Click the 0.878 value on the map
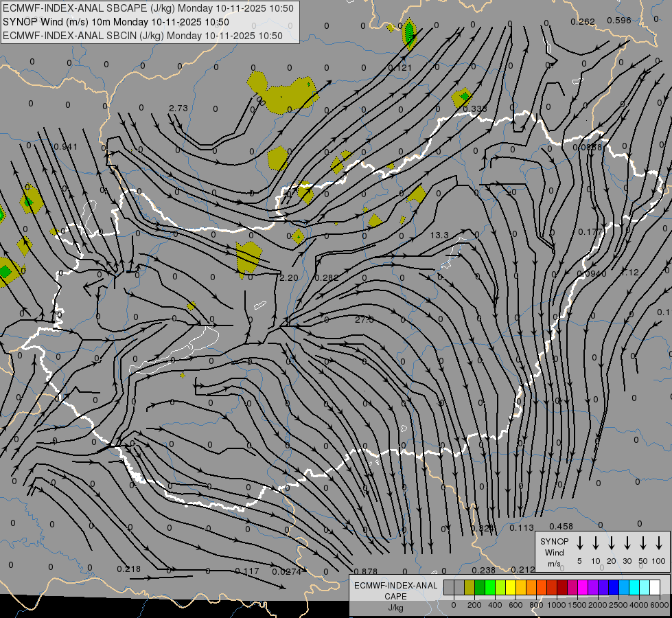The width and height of the screenshot is (672, 618). tap(366, 572)
